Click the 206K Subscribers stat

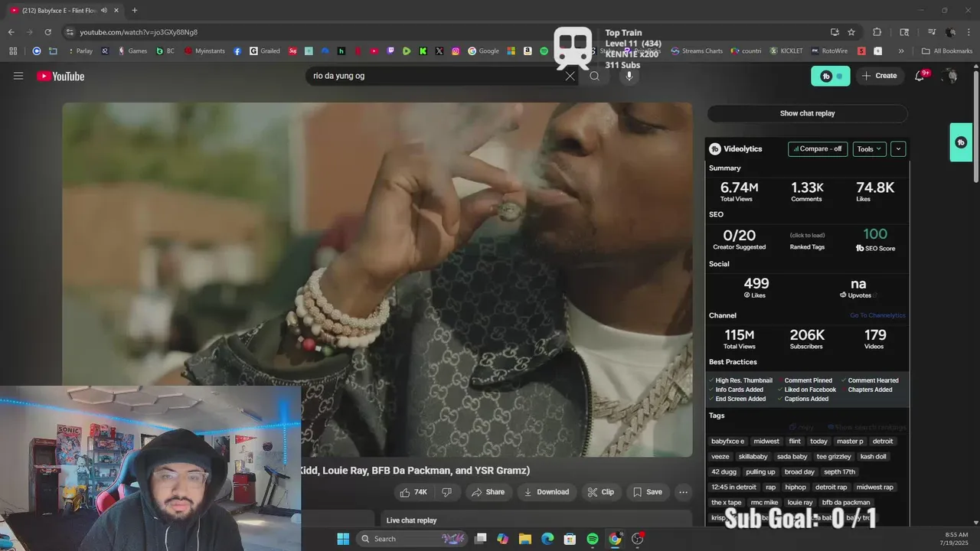point(807,339)
